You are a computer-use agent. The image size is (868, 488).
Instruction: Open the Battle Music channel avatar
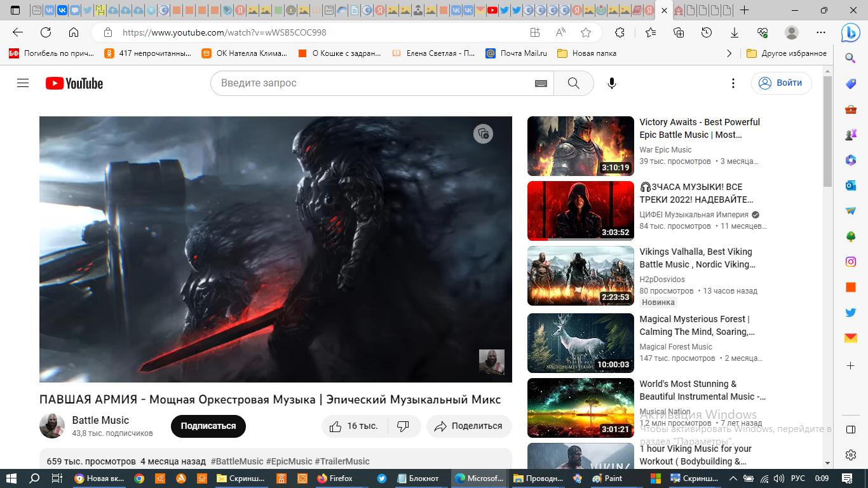point(52,426)
